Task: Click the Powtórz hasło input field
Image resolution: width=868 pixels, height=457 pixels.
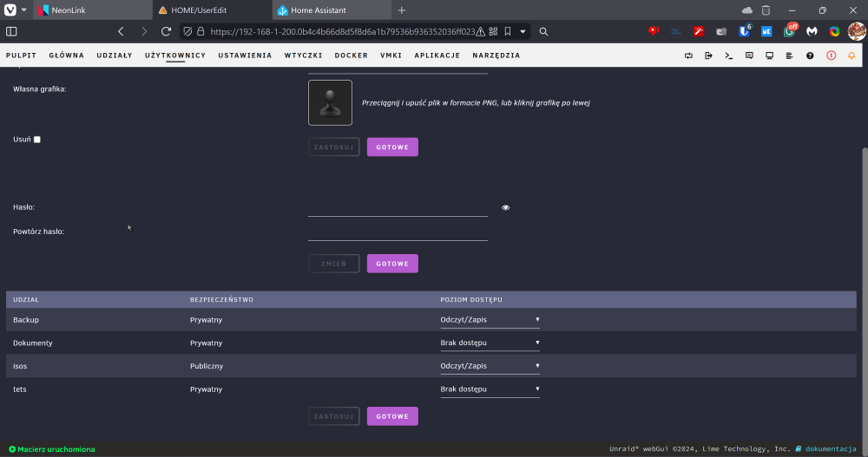Action: pyautogui.click(x=398, y=232)
